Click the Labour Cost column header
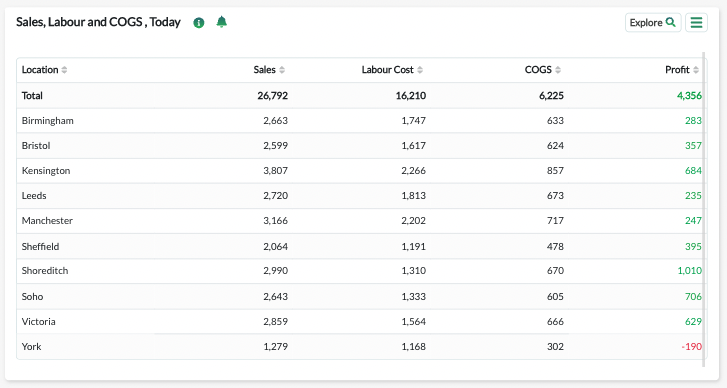Screen dimensions: 727x388 tap(387, 70)
